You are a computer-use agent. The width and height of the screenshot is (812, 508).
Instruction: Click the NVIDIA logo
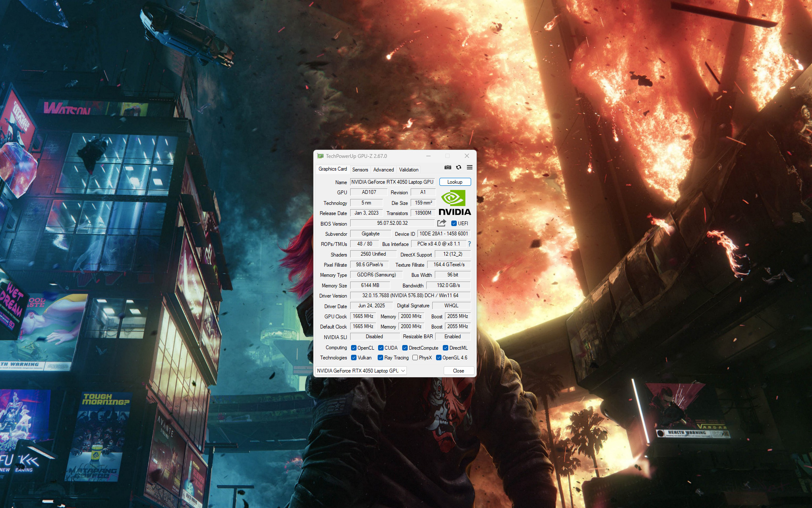(x=455, y=203)
